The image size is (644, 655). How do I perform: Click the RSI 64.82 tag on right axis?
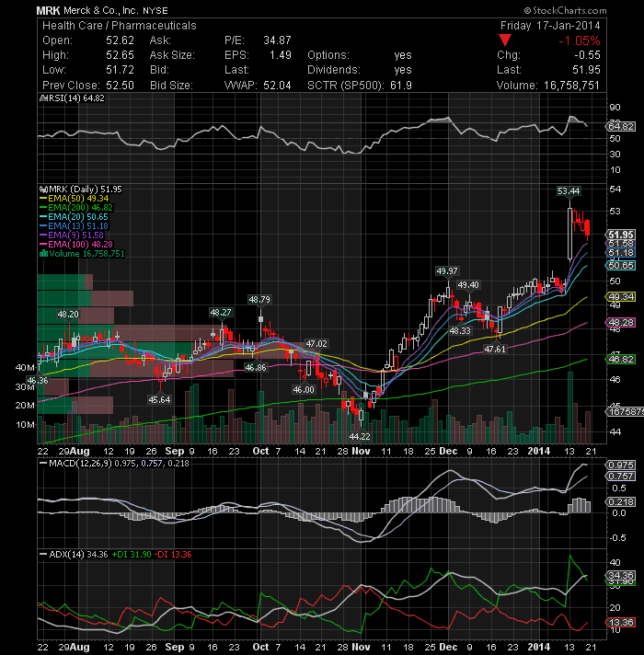620,126
